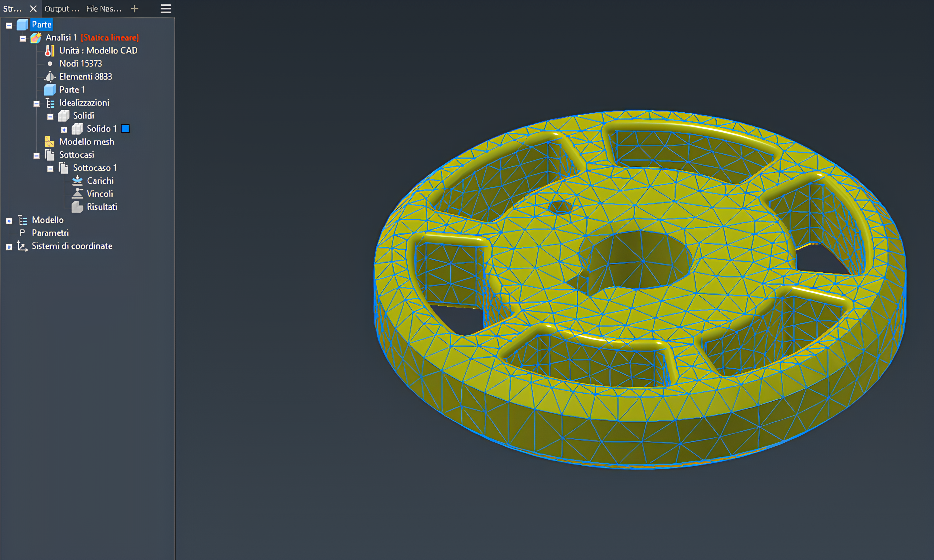This screenshot has height=560, width=934.
Task: Select the 'Solido 1' label
Action: (x=102, y=129)
